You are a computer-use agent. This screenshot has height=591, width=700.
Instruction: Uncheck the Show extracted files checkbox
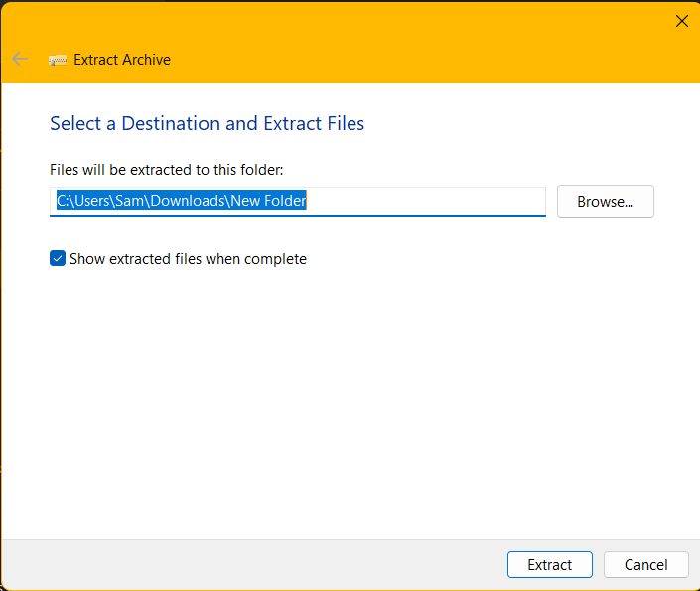click(x=58, y=259)
